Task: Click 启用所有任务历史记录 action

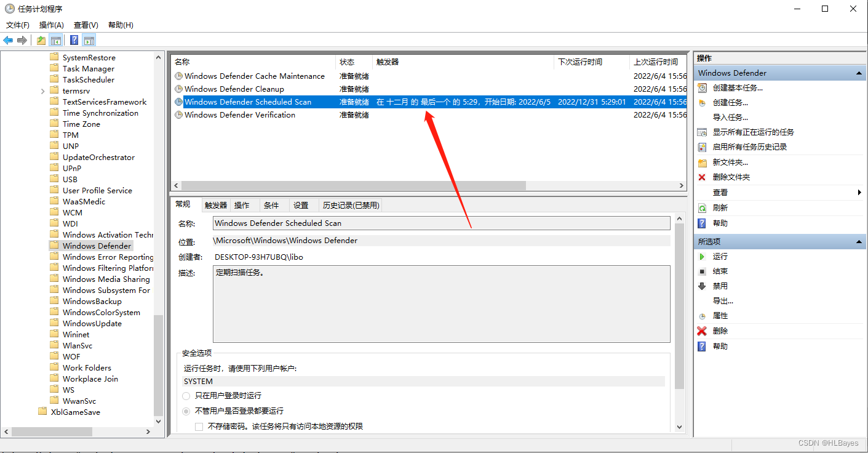Action: click(749, 147)
